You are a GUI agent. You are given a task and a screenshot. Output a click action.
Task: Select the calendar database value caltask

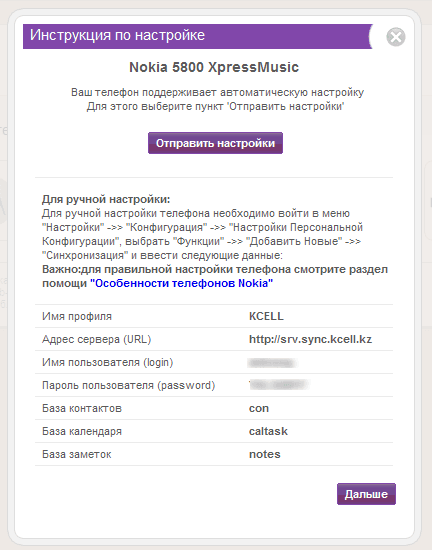pos(268,431)
